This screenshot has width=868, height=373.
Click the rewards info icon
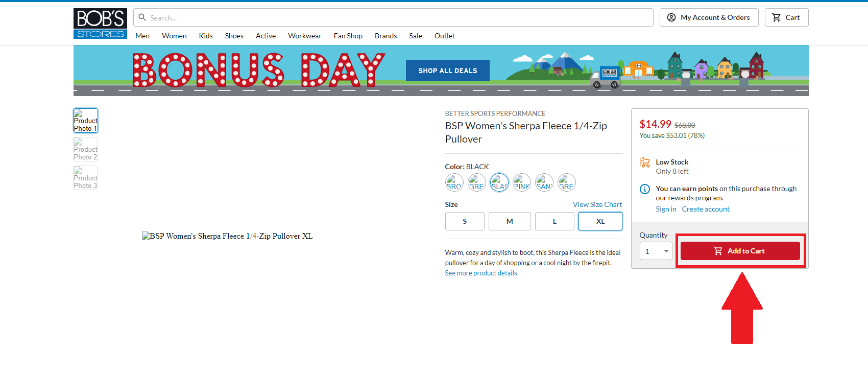(x=645, y=189)
